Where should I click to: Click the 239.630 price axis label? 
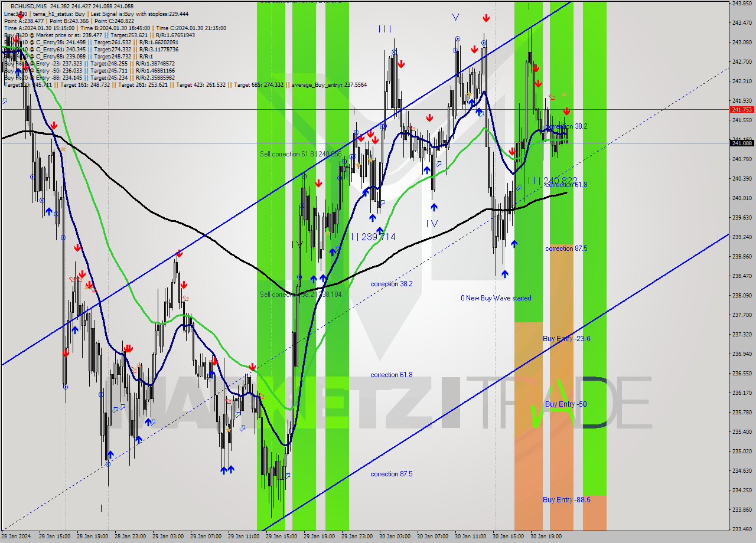[x=742, y=218]
